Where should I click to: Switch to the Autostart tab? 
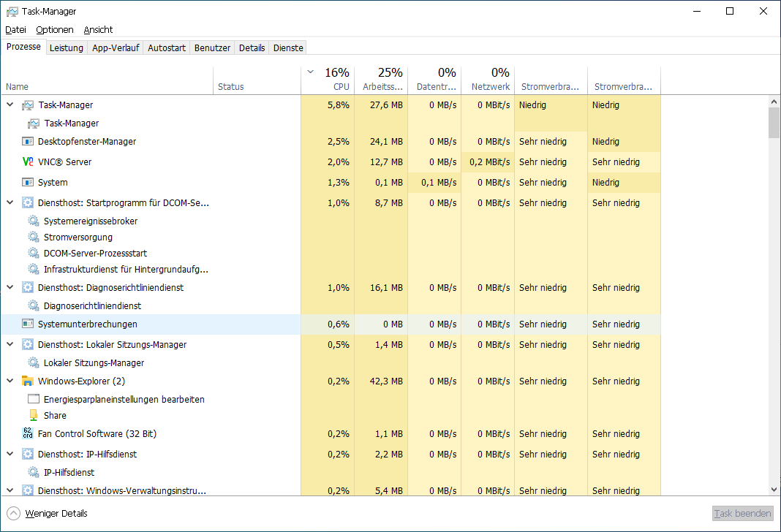(x=166, y=47)
